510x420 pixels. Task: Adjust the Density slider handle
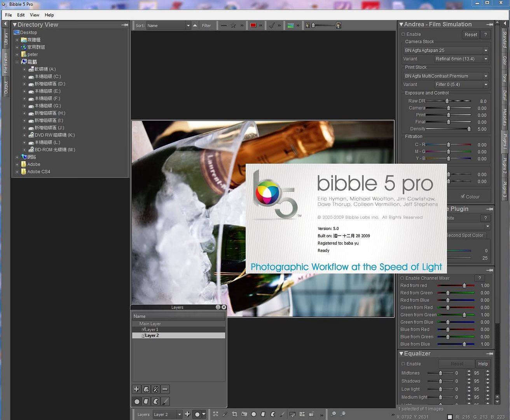tap(469, 129)
